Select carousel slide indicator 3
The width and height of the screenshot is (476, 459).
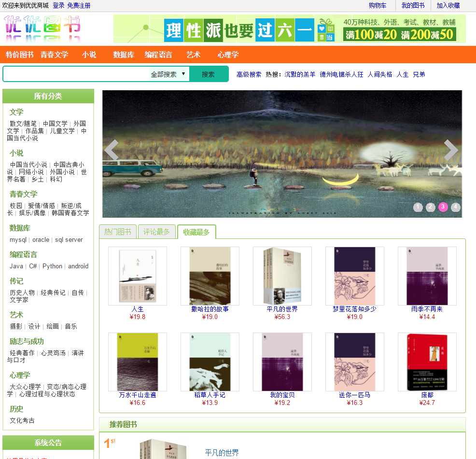(443, 207)
